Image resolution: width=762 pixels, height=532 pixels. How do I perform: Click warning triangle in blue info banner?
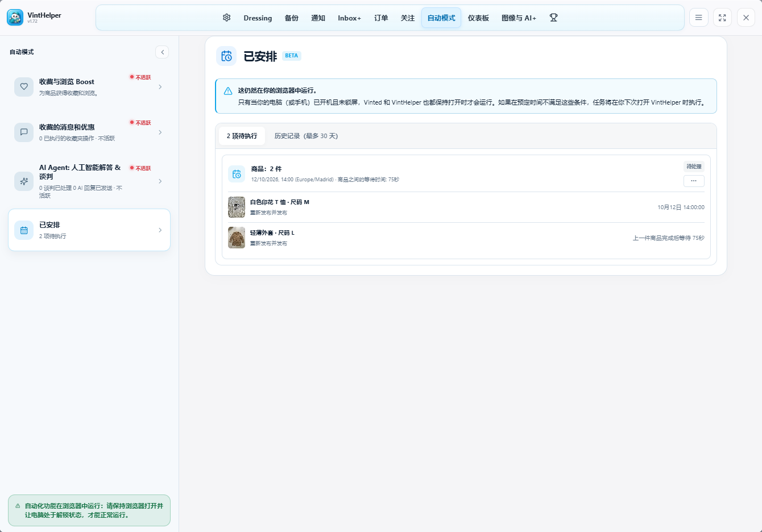(228, 91)
